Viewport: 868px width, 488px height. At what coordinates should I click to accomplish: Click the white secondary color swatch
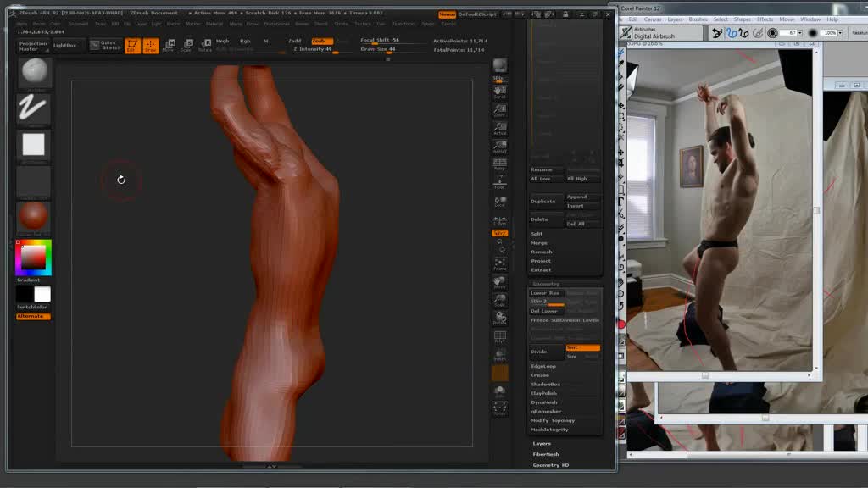[42, 294]
